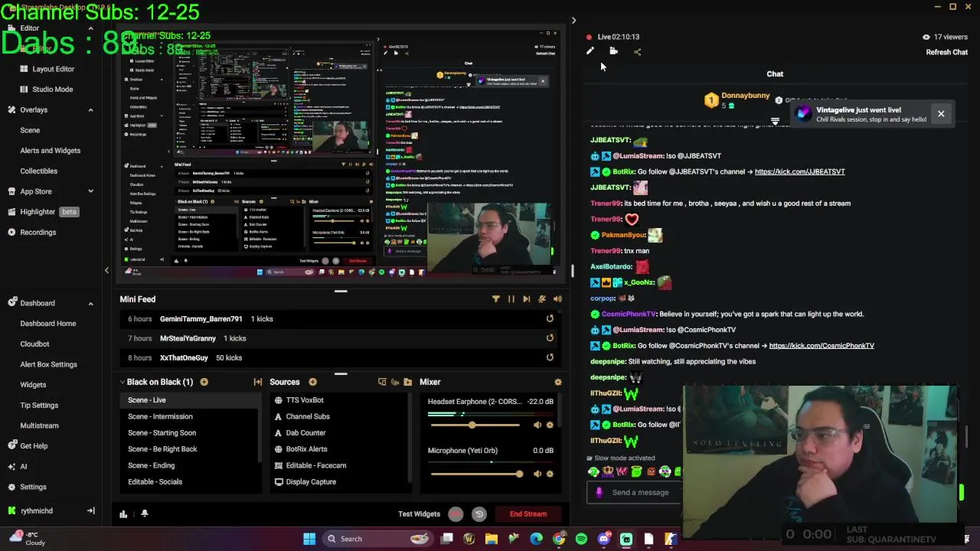The height and width of the screenshot is (551, 980).
Task: Toggle the red recording button
Action: 456,514
